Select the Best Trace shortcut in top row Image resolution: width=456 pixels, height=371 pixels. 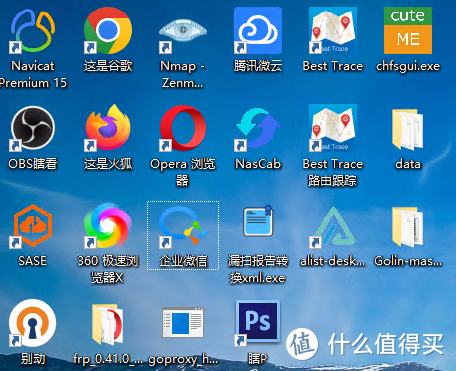333,31
